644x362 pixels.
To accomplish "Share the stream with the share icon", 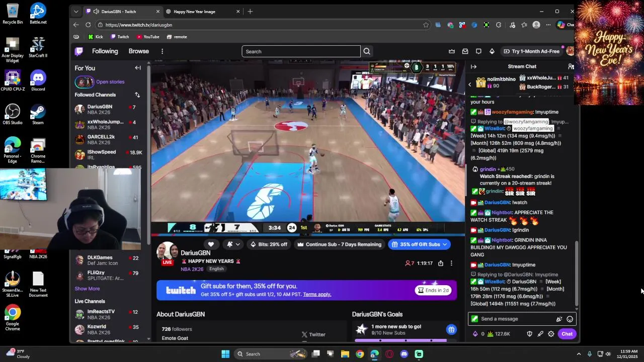I will [x=441, y=263].
